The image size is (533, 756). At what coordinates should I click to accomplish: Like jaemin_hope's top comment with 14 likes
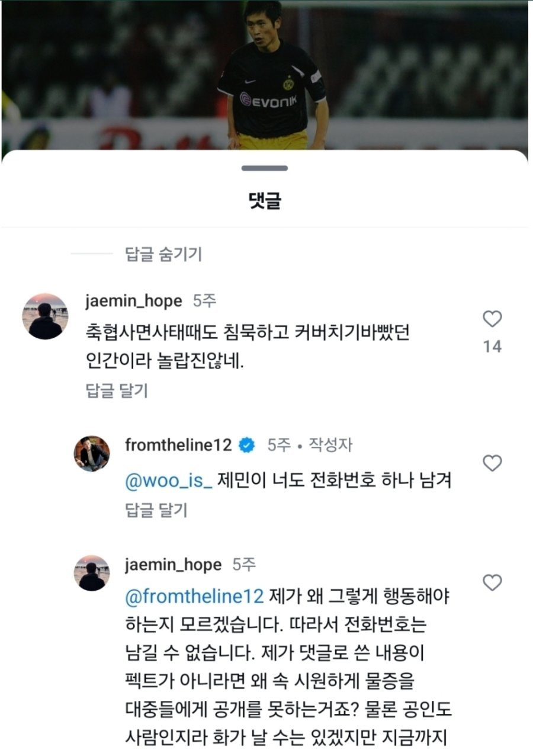click(492, 319)
